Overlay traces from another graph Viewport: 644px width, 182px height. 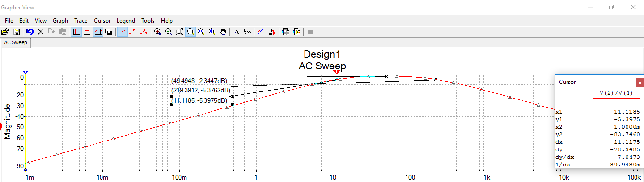[261, 32]
